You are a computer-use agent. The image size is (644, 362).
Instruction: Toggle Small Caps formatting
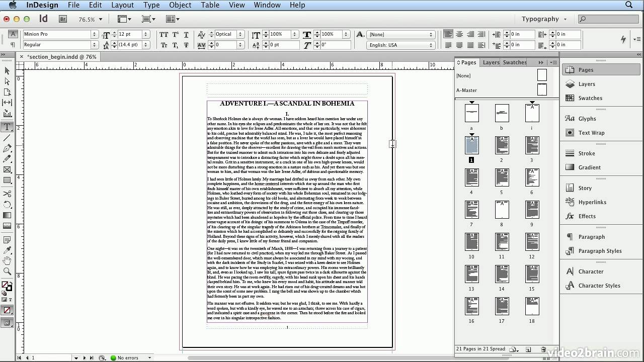coord(164,45)
